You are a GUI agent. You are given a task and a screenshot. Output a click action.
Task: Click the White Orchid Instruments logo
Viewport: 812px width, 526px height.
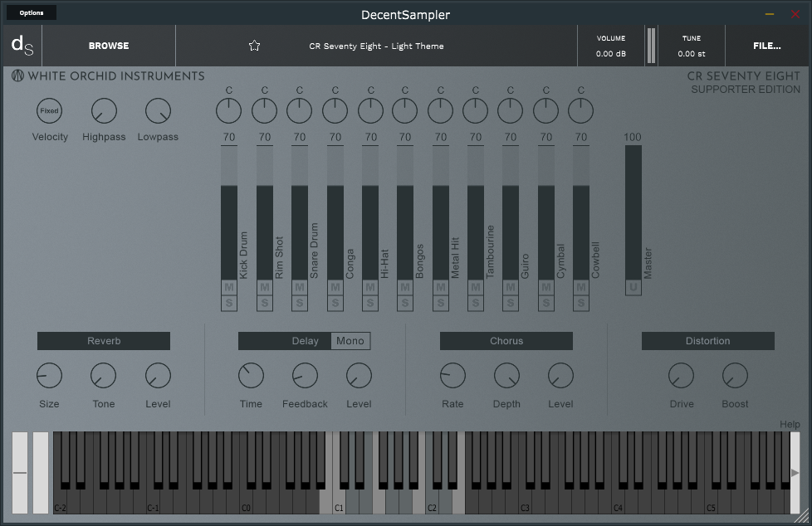point(17,76)
